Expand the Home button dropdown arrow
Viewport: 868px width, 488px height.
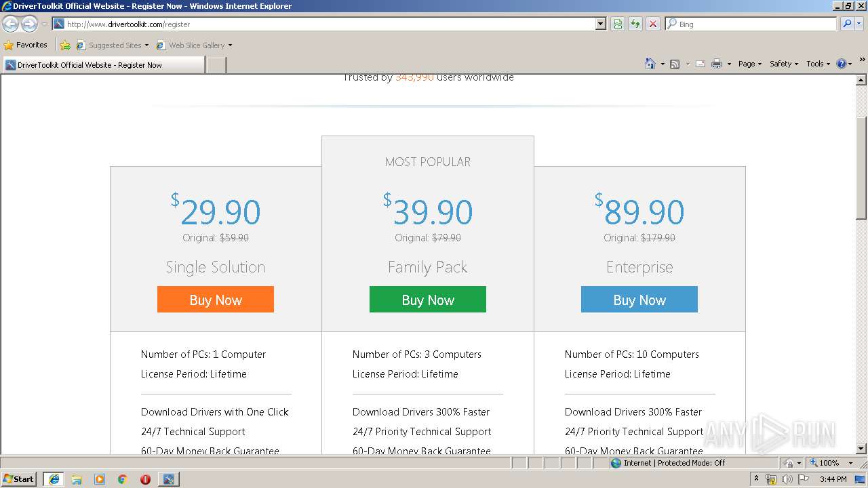[662, 64]
